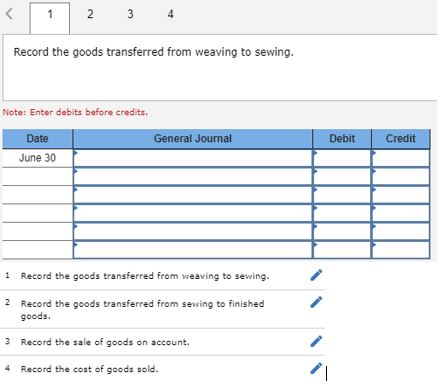
Task: Click the fifth row Debit field
Action: (x=342, y=231)
